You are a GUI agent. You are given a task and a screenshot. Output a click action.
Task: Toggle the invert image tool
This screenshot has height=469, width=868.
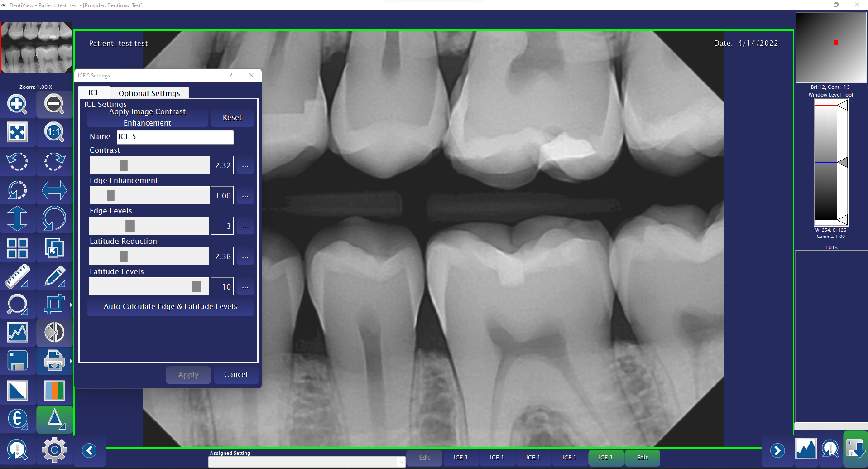[x=17, y=390]
